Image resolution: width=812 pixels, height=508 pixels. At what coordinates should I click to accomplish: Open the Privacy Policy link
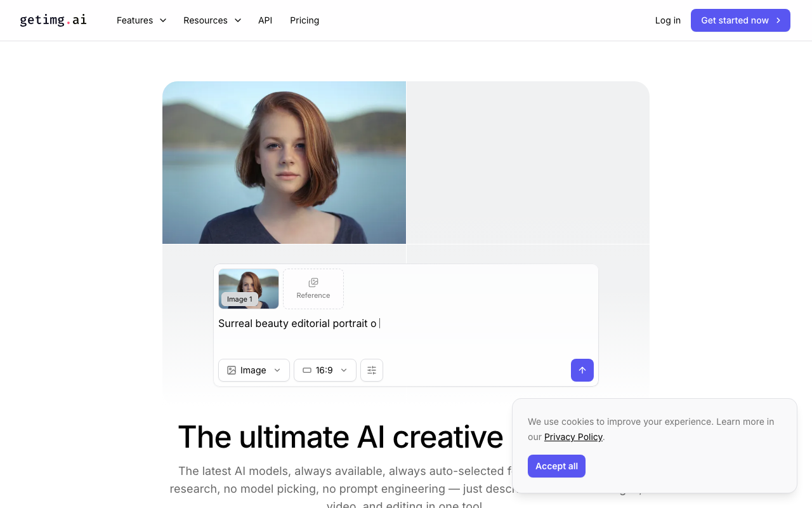[x=573, y=437]
